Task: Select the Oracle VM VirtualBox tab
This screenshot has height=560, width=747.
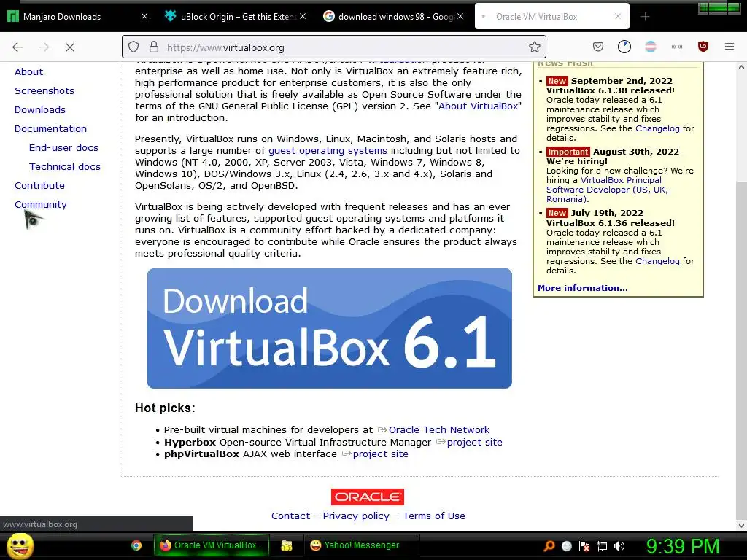Action: pyautogui.click(x=552, y=17)
